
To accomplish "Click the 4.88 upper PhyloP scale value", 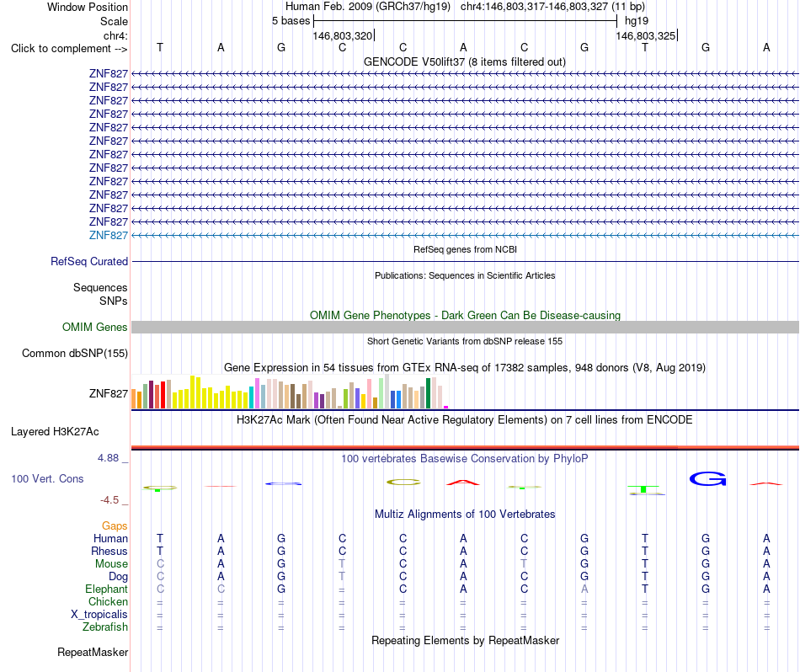I will pos(108,458).
